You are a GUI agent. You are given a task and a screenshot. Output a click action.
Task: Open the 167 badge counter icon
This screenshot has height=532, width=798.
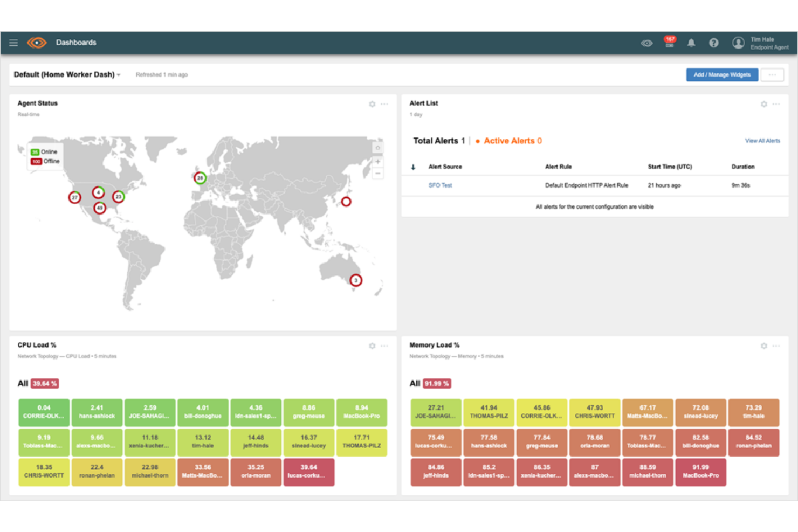click(x=670, y=42)
